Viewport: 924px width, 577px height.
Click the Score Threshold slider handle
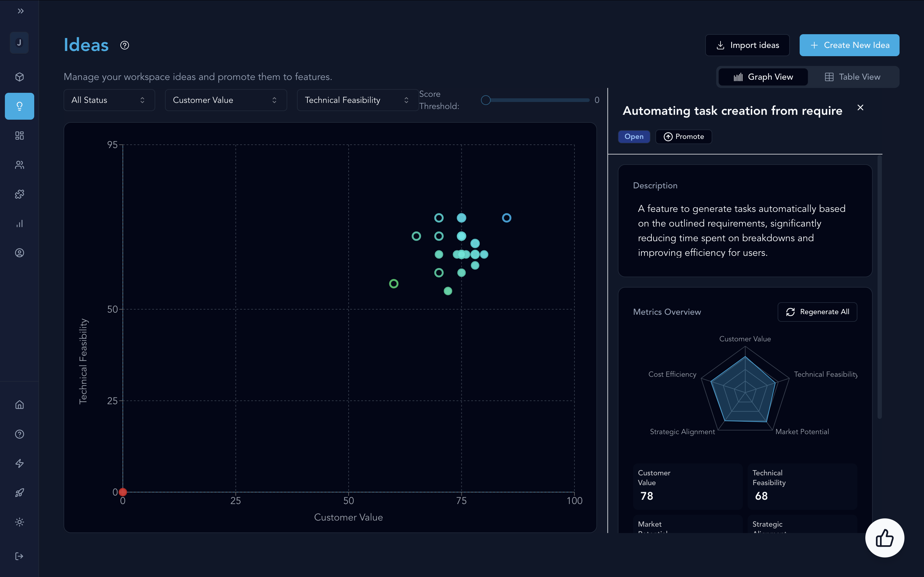coord(486,100)
